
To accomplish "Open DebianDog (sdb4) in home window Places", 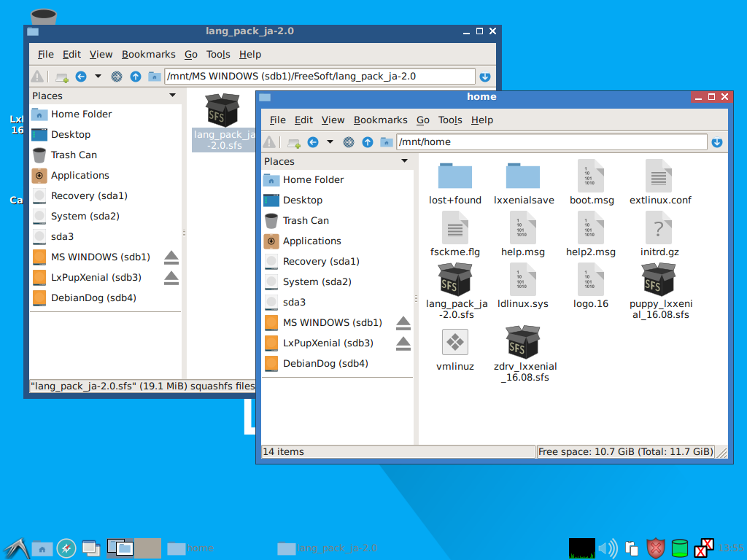I will click(337, 364).
